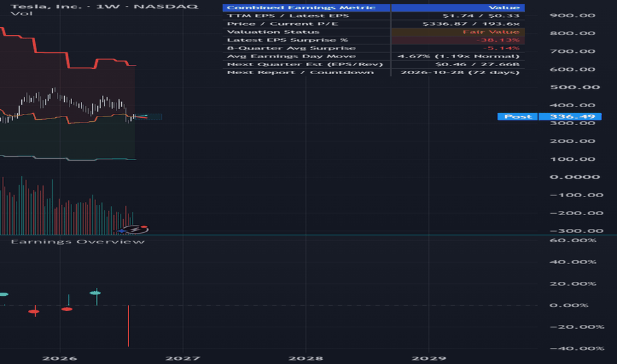This screenshot has width=617, height=364.
Task: Click the $1.74 / $0.33 value cell
Action: click(x=481, y=16)
